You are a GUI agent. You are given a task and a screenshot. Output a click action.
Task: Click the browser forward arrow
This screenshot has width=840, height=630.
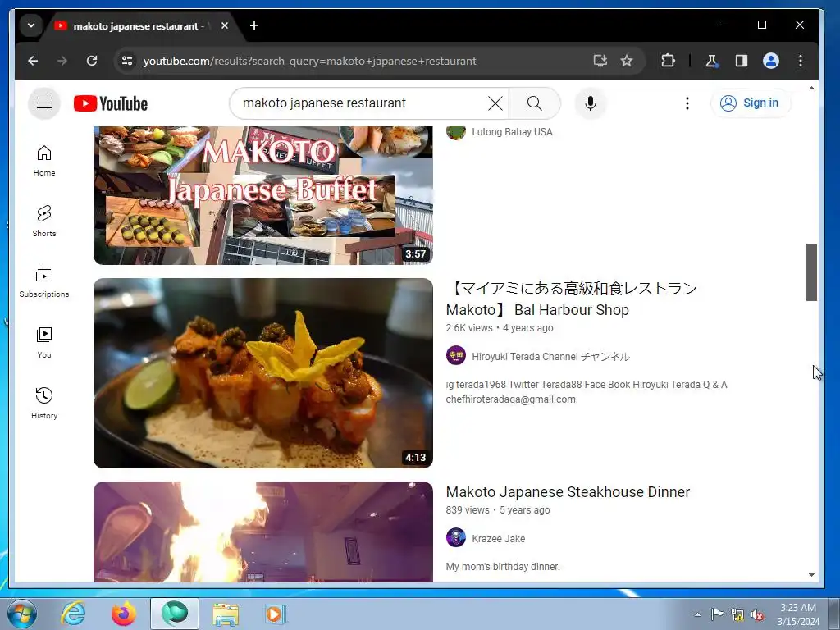click(62, 61)
